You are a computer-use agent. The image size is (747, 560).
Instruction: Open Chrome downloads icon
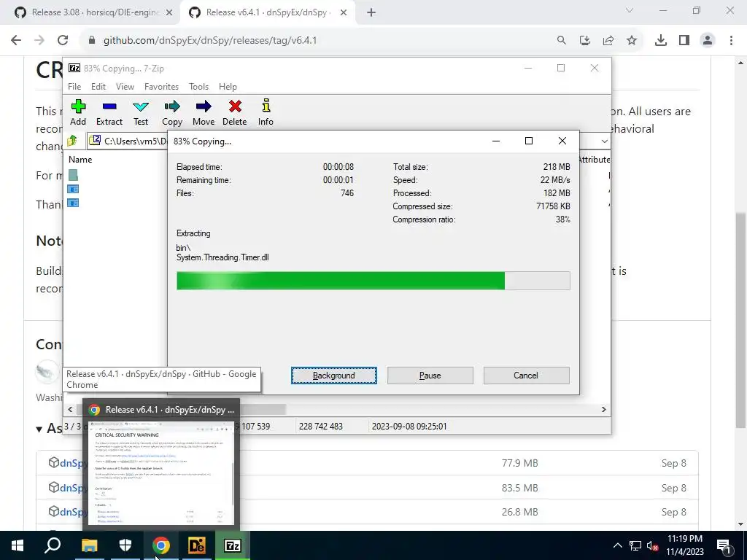(x=661, y=41)
